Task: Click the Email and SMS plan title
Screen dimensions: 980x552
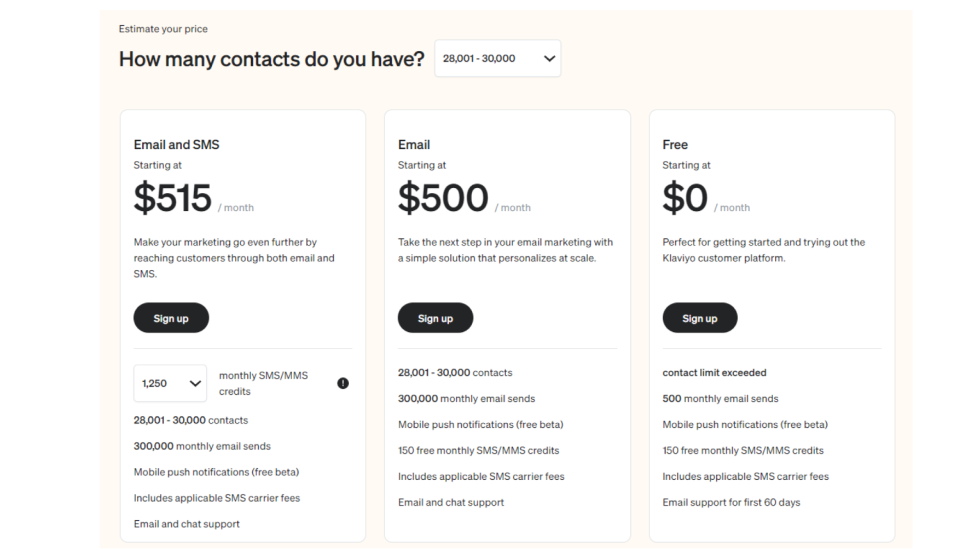Action: 176,145
